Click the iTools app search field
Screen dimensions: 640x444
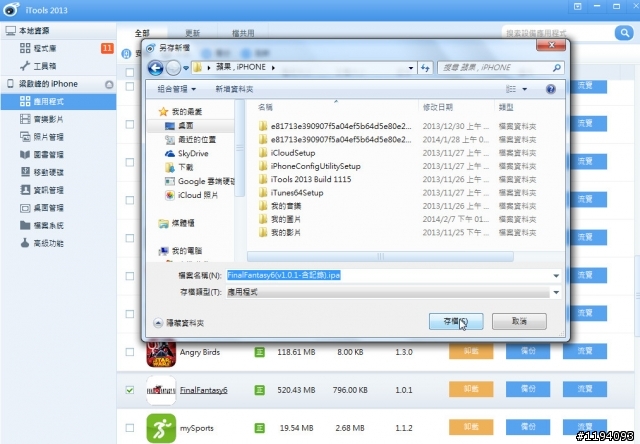(558, 33)
